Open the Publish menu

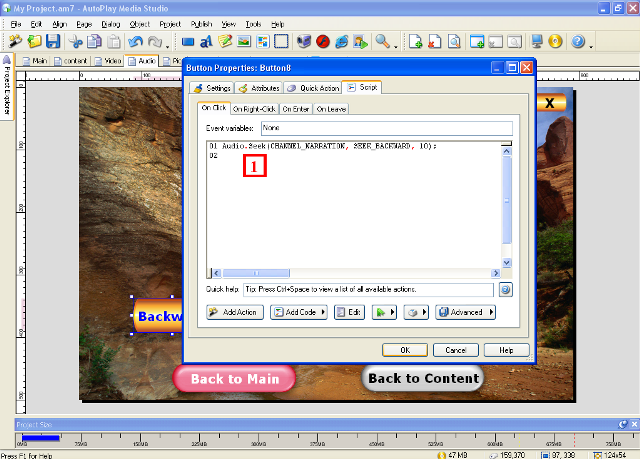(200, 22)
